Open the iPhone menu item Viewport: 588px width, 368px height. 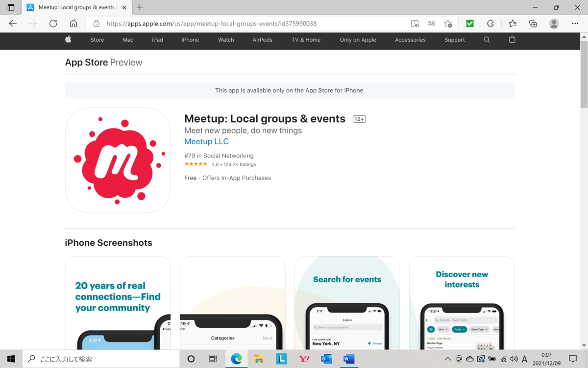click(190, 40)
